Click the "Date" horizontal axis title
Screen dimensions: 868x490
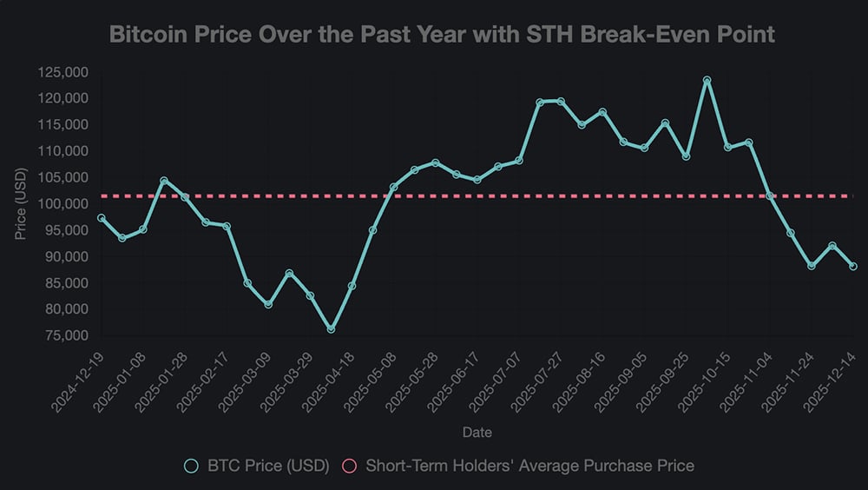click(477, 431)
